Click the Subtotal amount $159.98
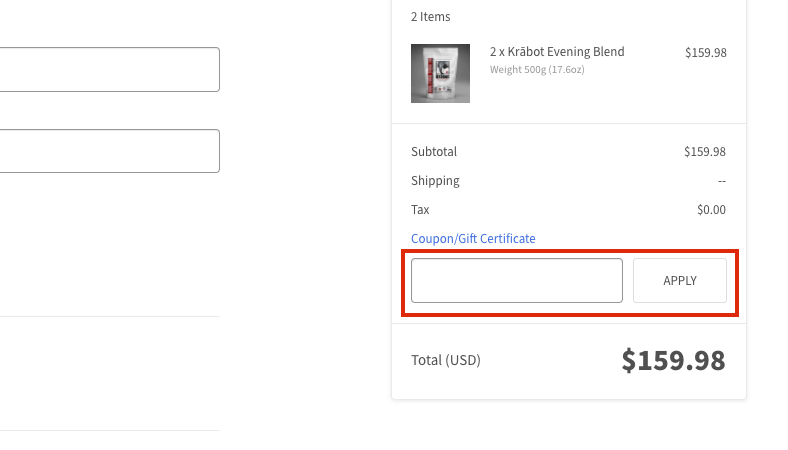This screenshot has width=788, height=450. (x=705, y=151)
